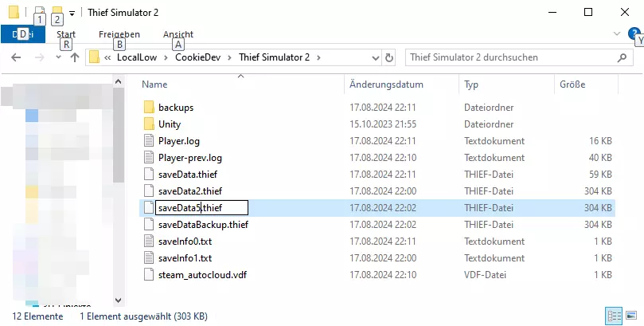The height and width of the screenshot is (326, 644).
Task: Select the steam_autocloud.vdf file icon
Action: point(149,275)
